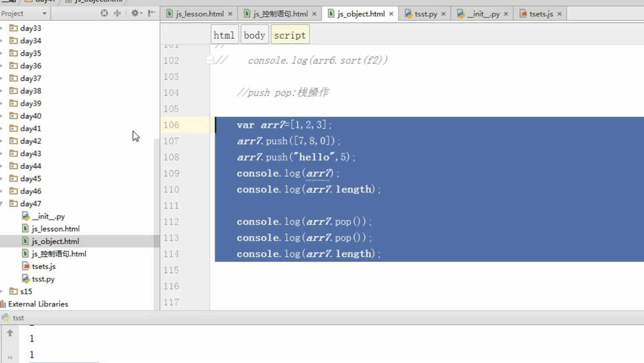The height and width of the screenshot is (363, 644).
Task: Click the arr7.push("hello",5) code line
Action: pyautogui.click(x=296, y=157)
